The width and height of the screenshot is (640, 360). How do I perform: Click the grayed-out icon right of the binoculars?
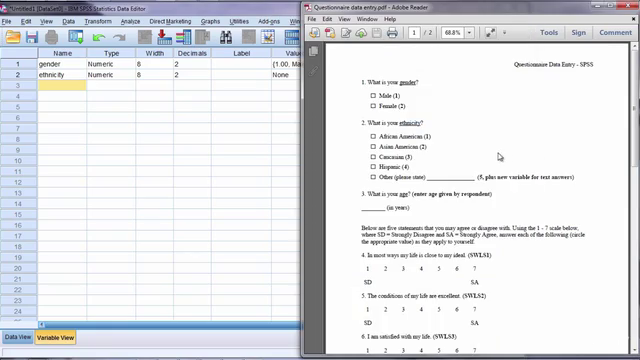tap(249, 37)
